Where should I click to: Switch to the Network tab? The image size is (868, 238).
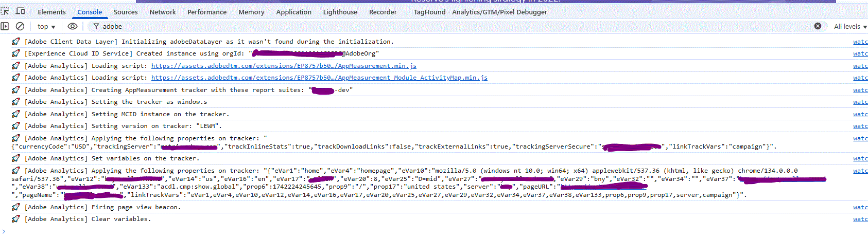(x=163, y=12)
